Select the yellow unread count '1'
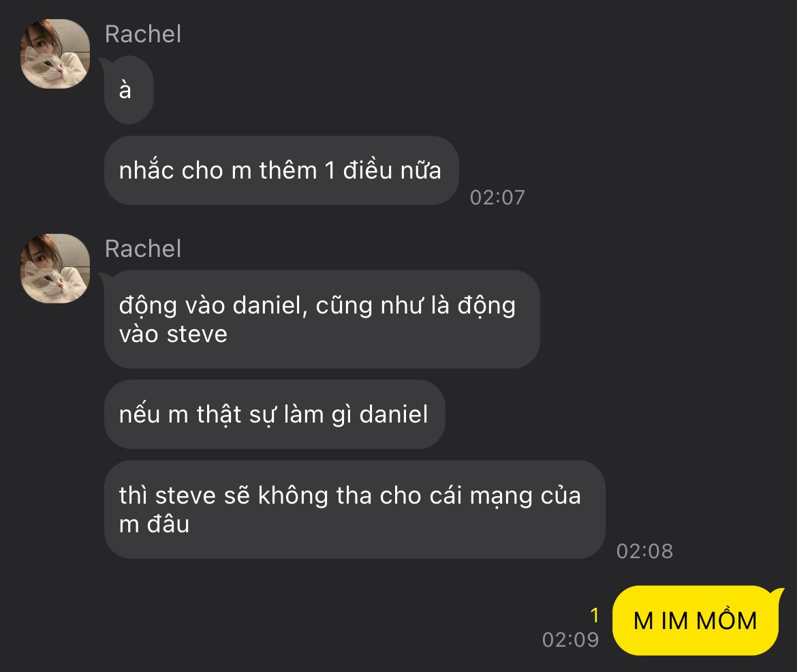 coord(595,615)
